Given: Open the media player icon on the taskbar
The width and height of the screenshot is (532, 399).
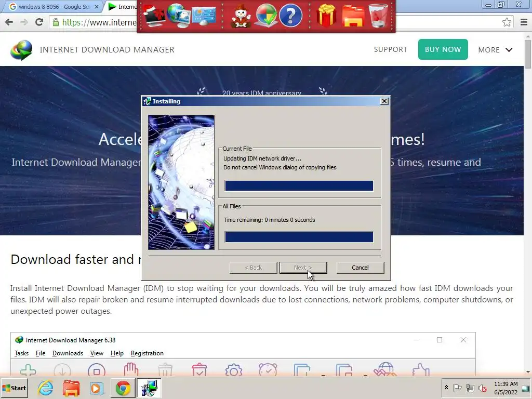Looking at the screenshot, I should 97,388.
